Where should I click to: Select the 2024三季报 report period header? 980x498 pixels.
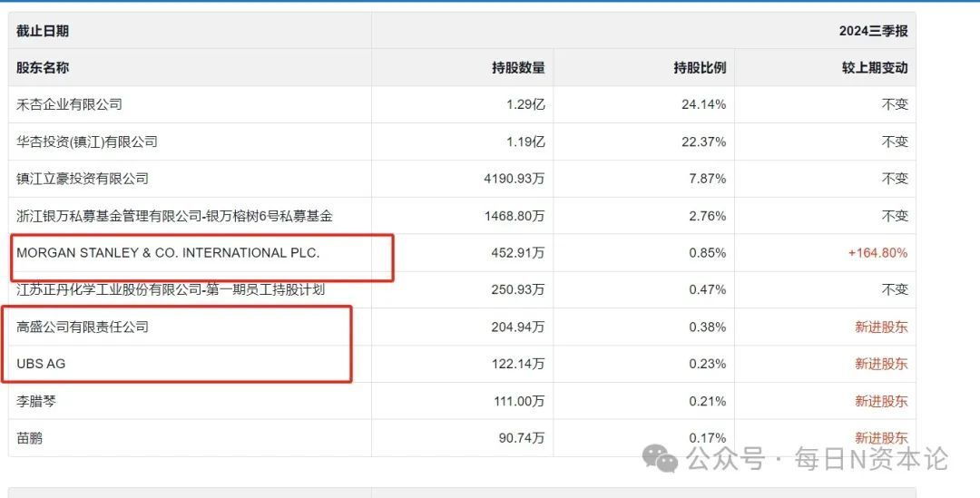[873, 31]
